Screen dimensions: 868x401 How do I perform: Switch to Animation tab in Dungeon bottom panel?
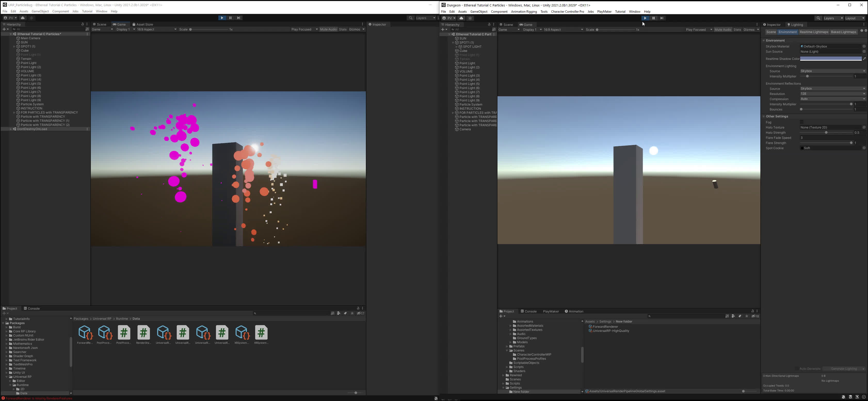[x=574, y=311]
